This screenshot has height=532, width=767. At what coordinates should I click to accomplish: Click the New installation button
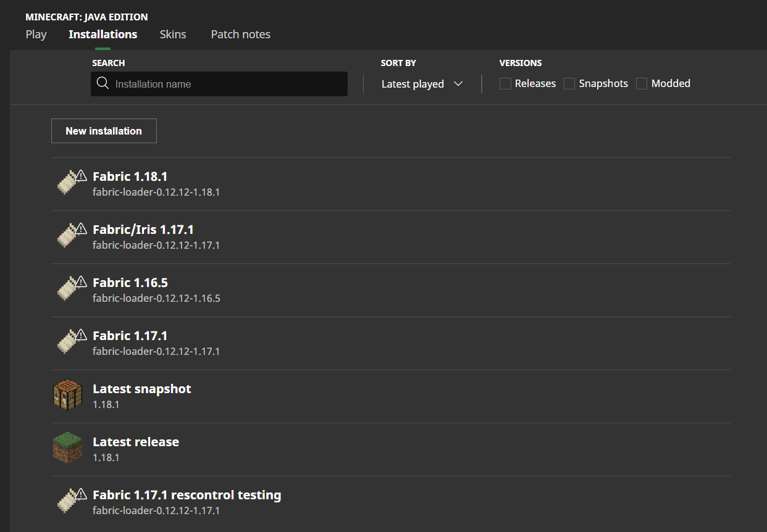point(104,131)
